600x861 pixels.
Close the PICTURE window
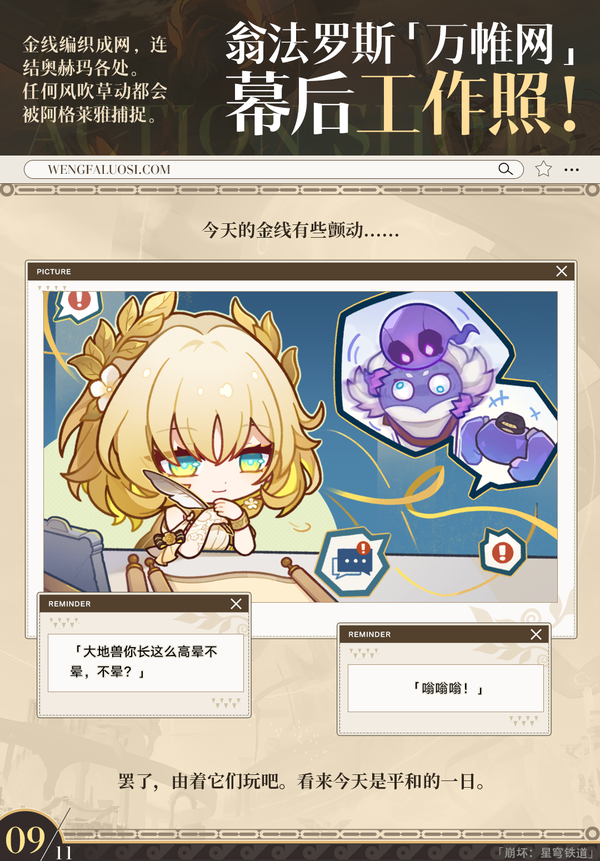coord(561,271)
